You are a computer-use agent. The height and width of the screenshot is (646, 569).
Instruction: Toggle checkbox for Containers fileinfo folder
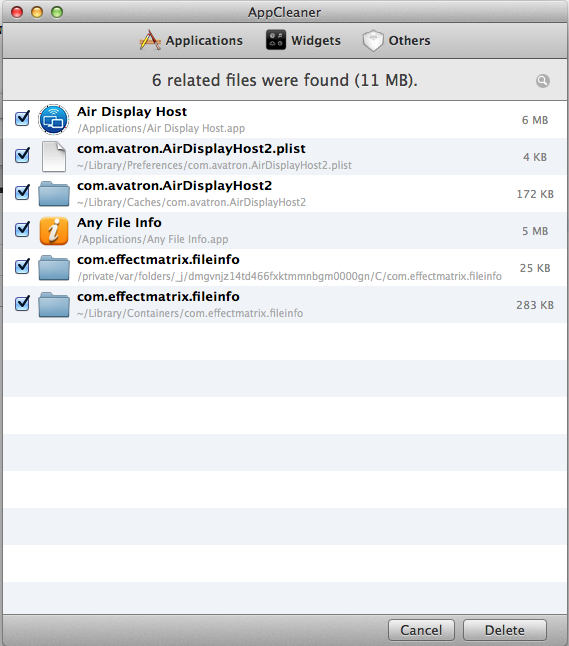(x=22, y=303)
